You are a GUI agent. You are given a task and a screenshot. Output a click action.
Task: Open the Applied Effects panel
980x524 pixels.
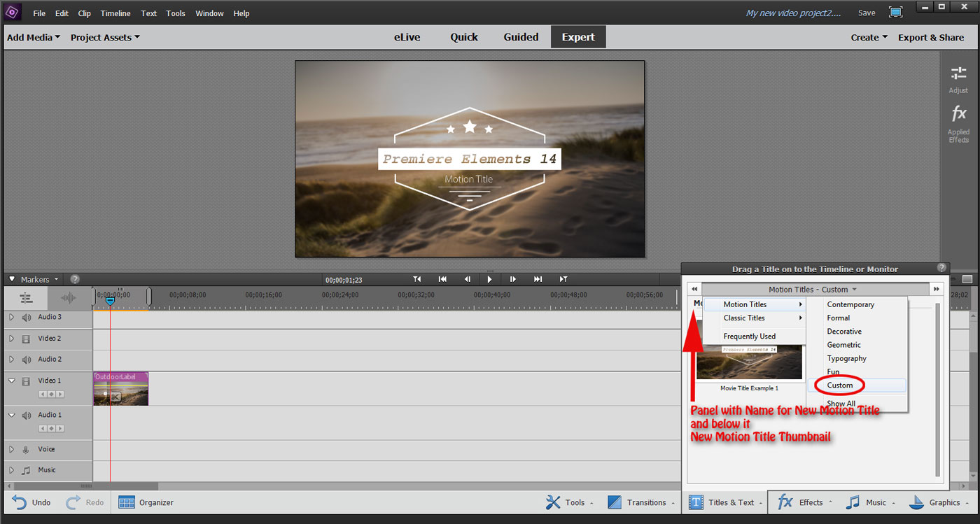pos(958,124)
